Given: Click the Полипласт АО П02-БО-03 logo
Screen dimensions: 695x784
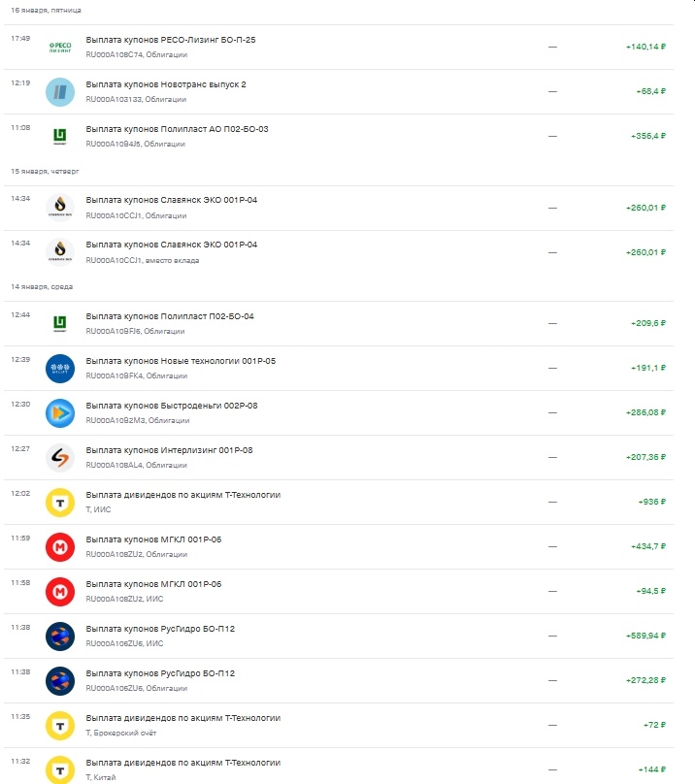Looking at the screenshot, I should (x=60, y=137).
